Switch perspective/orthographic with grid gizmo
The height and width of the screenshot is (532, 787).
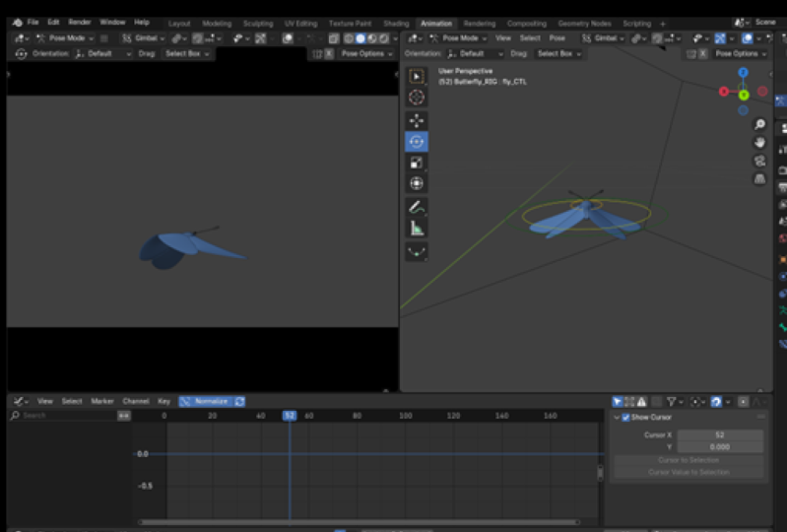tap(759, 179)
